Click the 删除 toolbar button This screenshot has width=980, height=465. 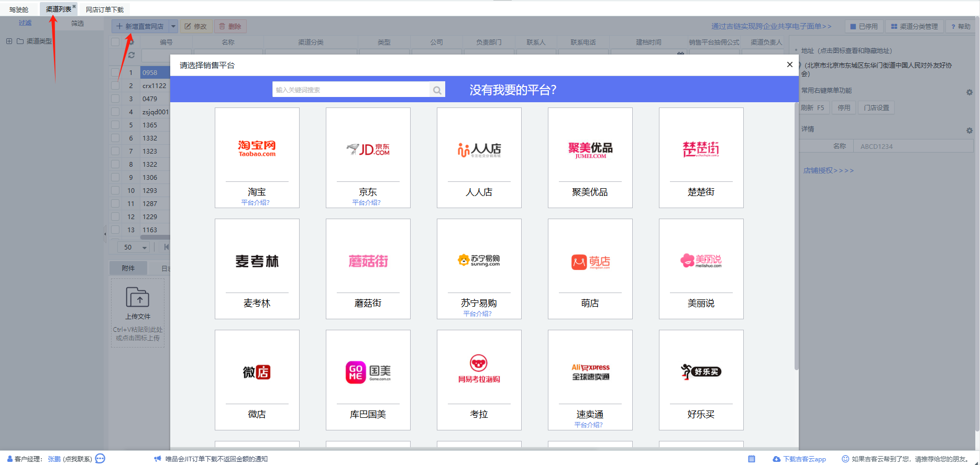click(x=230, y=26)
